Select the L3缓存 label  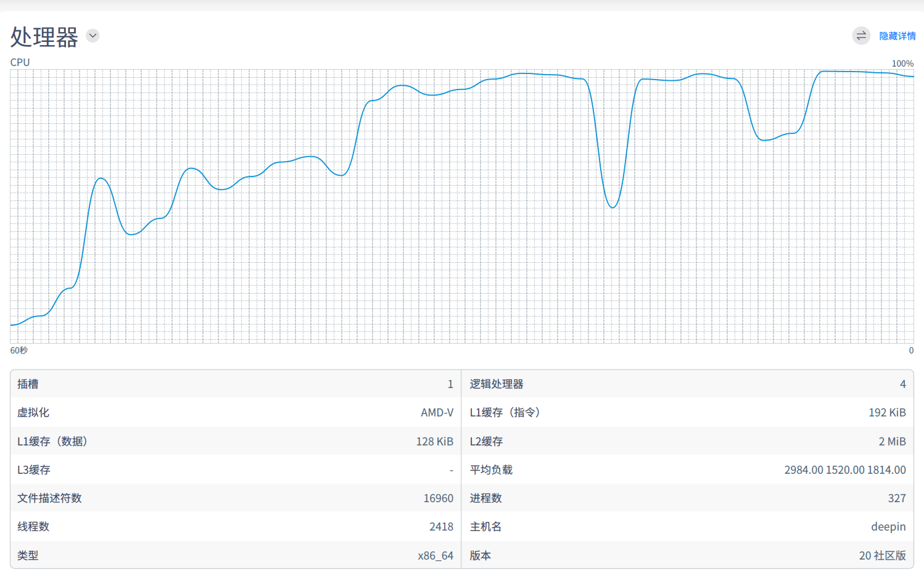click(34, 470)
